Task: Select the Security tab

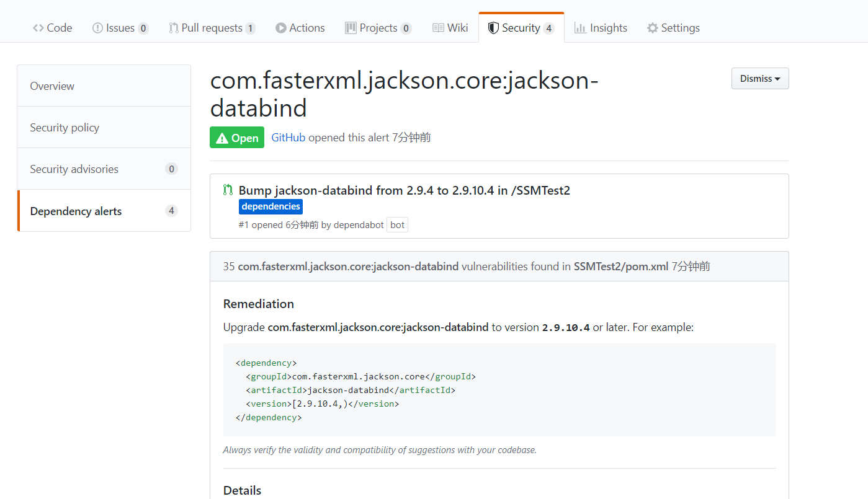Action: pyautogui.click(x=521, y=28)
